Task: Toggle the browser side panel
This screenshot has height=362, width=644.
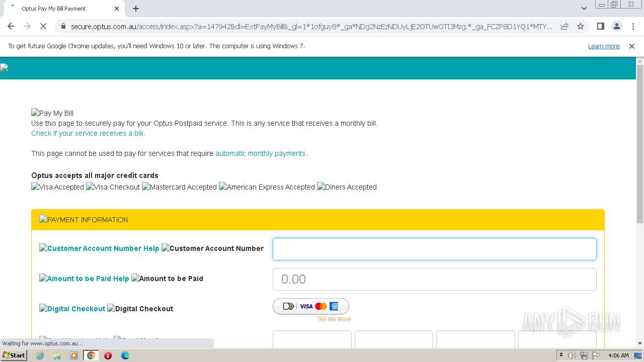Action: [600, 26]
